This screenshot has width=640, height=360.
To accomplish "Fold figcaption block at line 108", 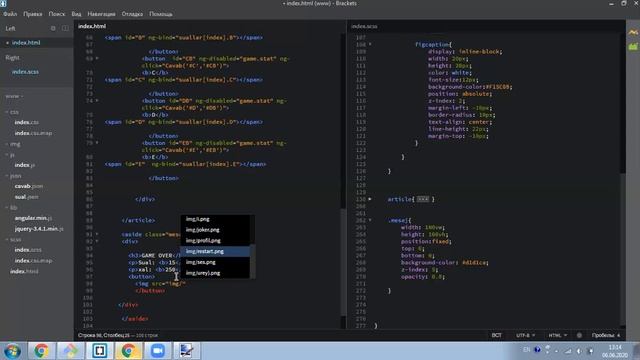I will tap(370, 44).
